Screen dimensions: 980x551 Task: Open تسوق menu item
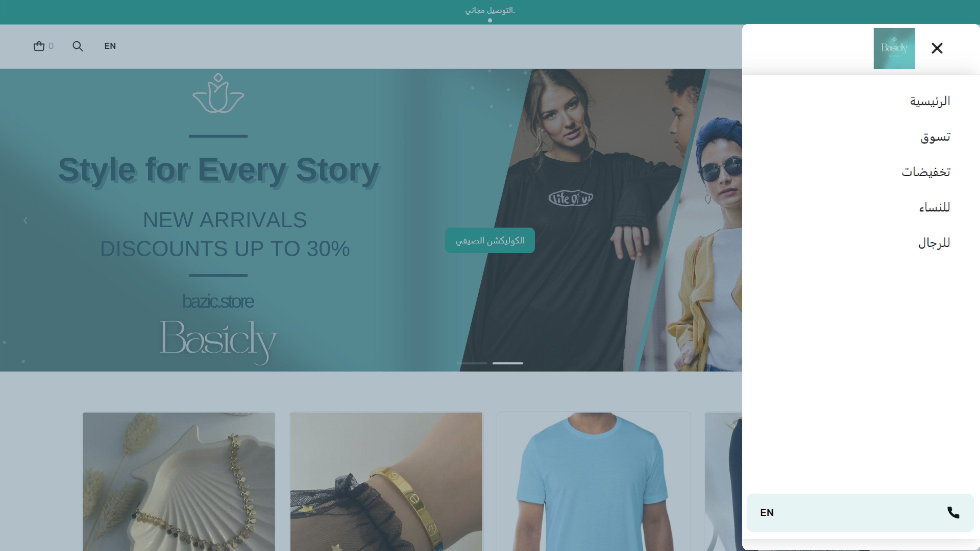935,137
